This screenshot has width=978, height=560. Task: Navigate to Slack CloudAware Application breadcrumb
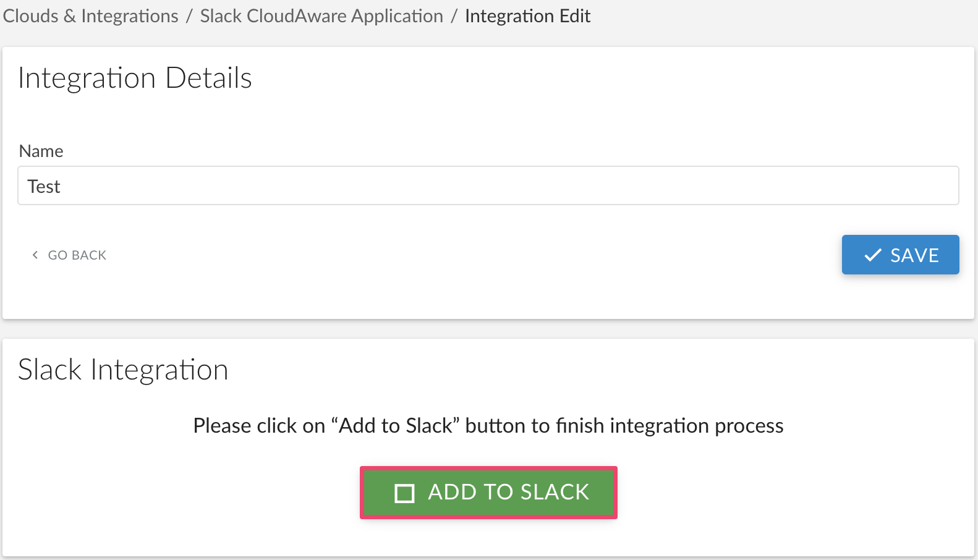tap(321, 16)
